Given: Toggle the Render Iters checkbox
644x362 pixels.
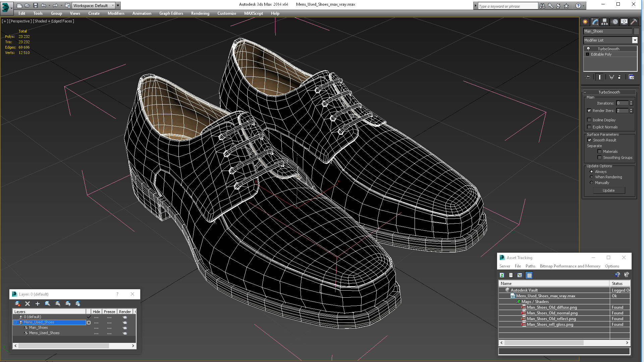Looking at the screenshot, I should 589,111.
